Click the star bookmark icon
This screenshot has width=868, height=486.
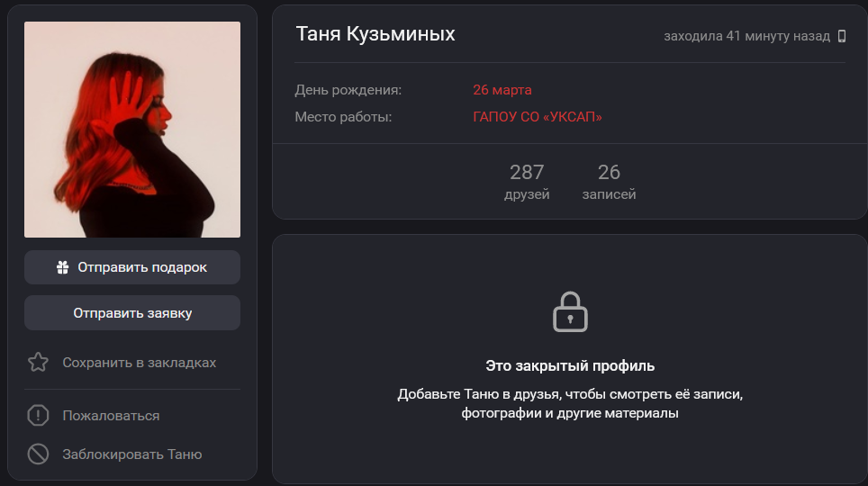[38, 363]
